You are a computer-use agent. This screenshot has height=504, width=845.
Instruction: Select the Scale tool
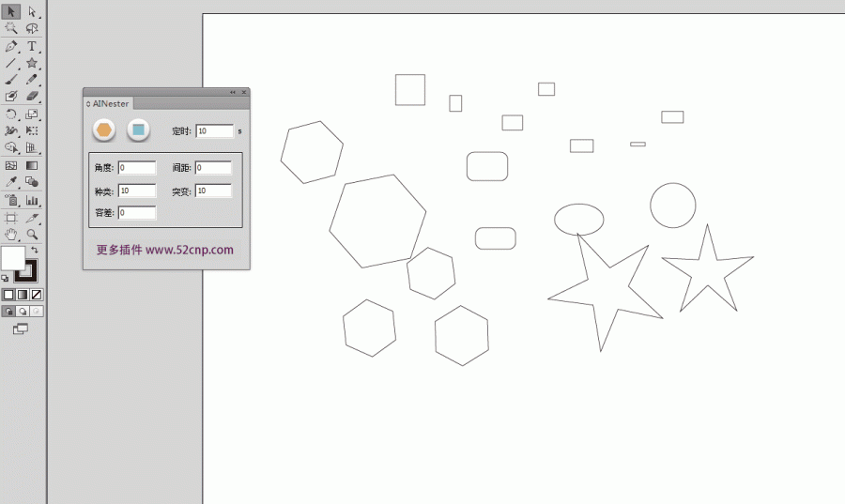(x=32, y=115)
